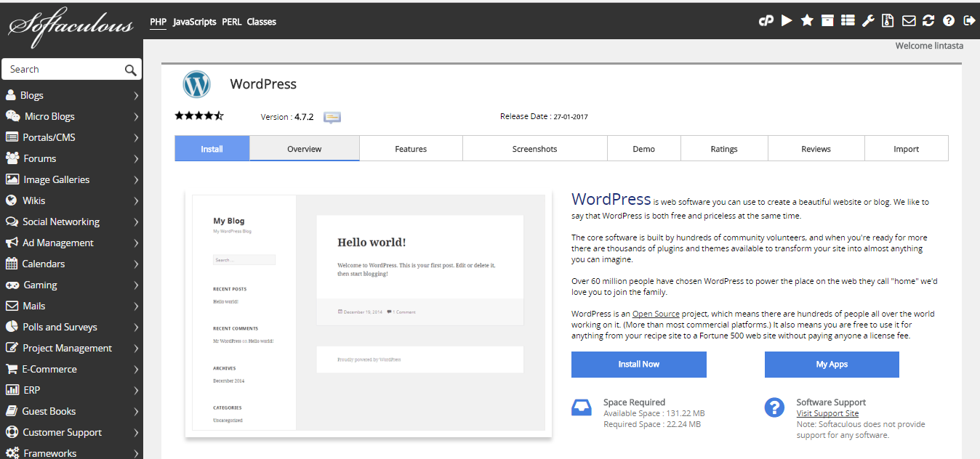Expand the Forums category arrow
The width and height of the screenshot is (980, 459).
pyautogui.click(x=136, y=158)
